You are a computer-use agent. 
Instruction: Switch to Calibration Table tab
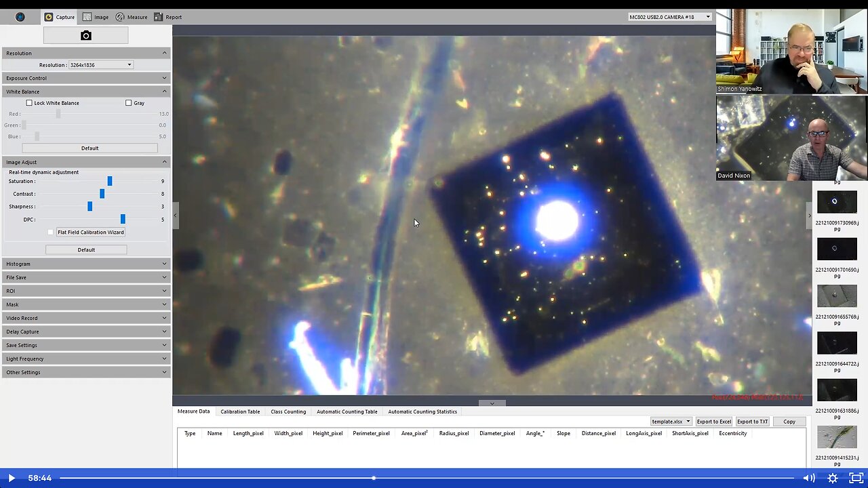coord(240,411)
